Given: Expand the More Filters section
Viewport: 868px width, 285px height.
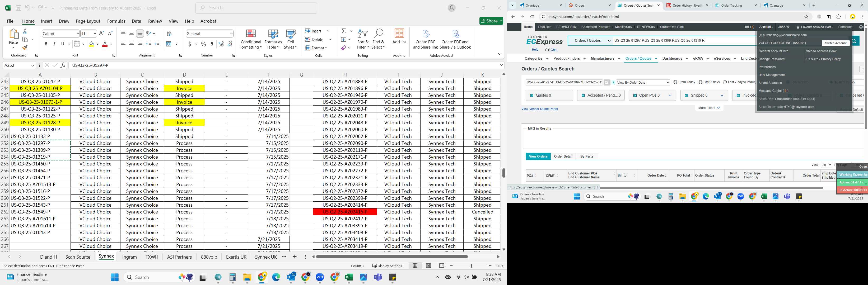Looking at the screenshot, I should tap(709, 108).
